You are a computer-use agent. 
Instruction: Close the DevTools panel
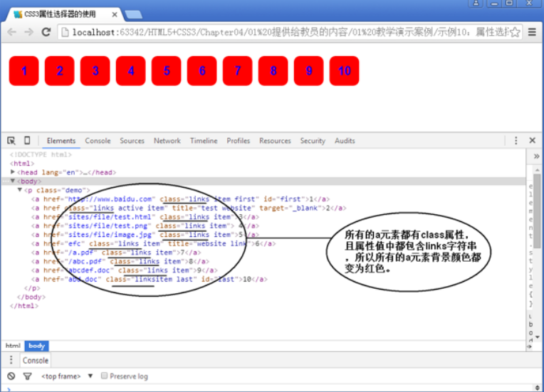coord(532,140)
